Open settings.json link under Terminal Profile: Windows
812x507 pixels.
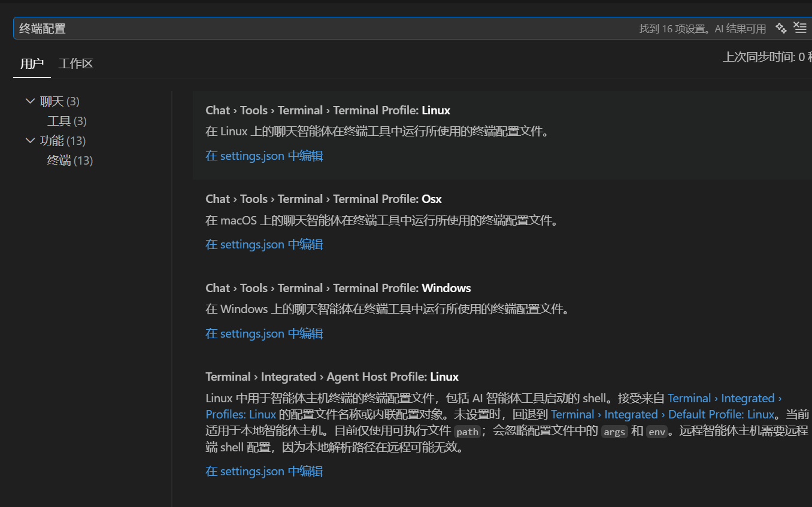[x=264, y=333]
